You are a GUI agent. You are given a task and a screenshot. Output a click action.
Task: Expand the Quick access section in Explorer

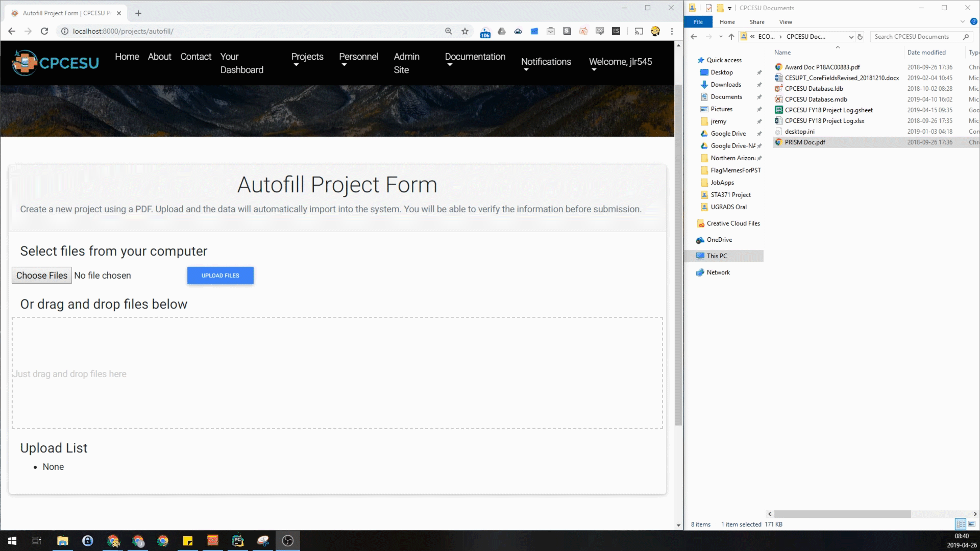pyautogui.click(x=692, y=60)
